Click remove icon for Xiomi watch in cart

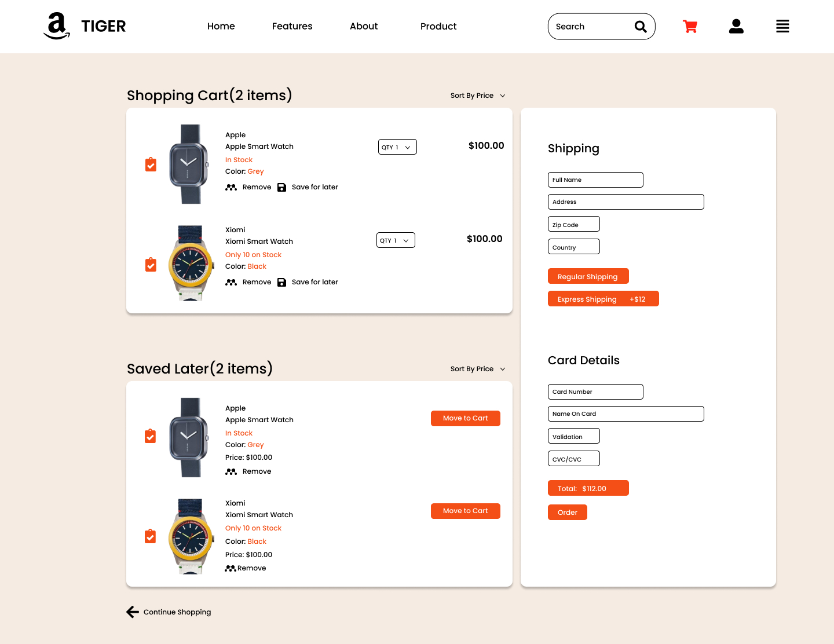click(x=231, y=282)
